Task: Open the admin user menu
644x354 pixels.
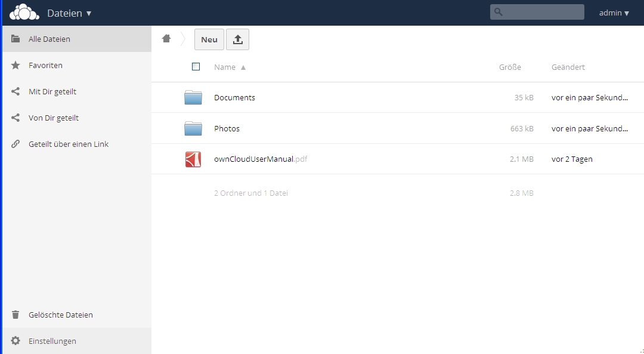Action: point(614,13)
